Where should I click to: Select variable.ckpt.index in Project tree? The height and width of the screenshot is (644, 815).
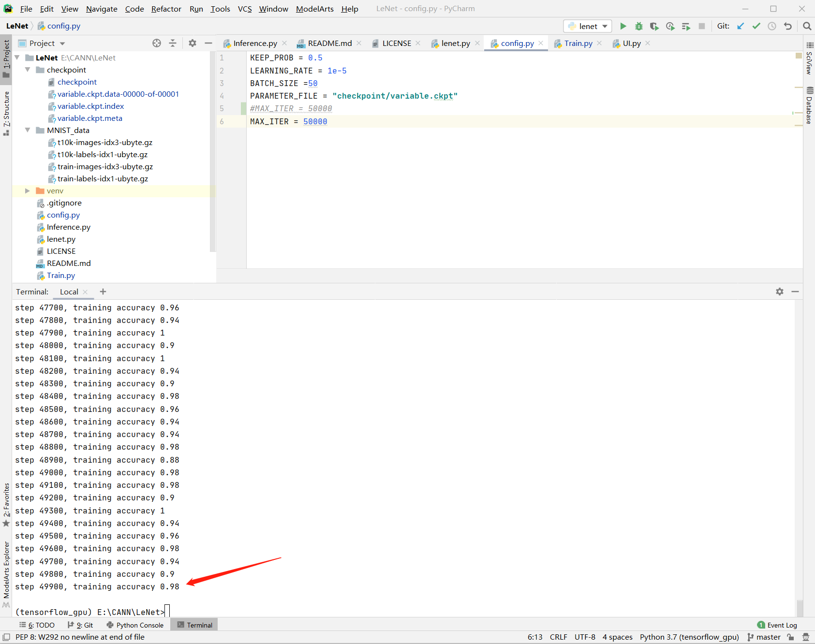(x=90, y=106)
